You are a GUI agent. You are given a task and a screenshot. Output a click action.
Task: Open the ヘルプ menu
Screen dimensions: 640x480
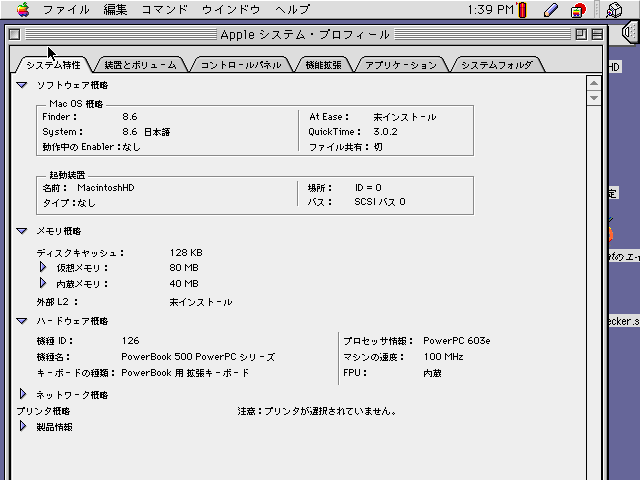click(x=292, y=9)
